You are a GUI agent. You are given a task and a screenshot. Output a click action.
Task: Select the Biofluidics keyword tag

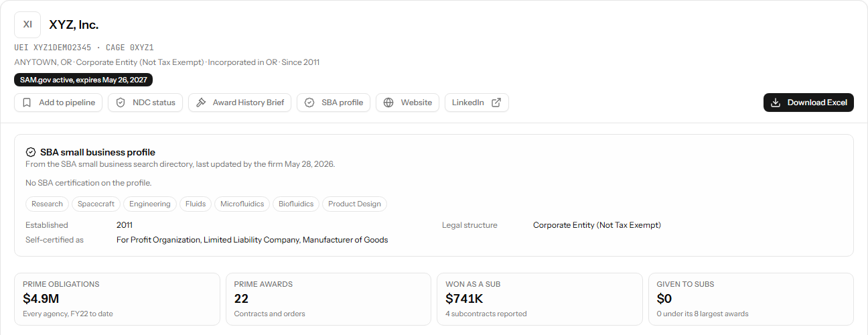click(x=296, y=204)
